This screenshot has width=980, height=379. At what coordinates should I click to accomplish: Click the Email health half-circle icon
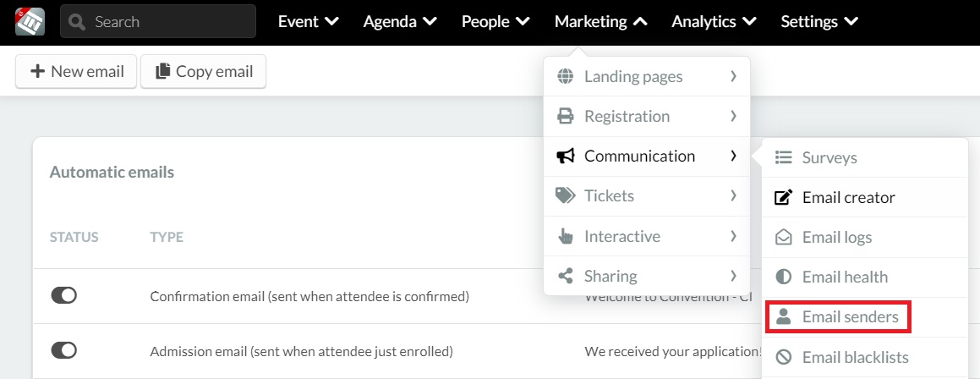pos(783,277)
